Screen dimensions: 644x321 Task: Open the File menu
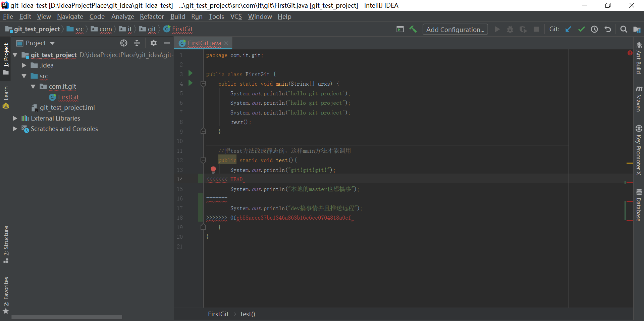pyautogui.click(x=8, y=16)
